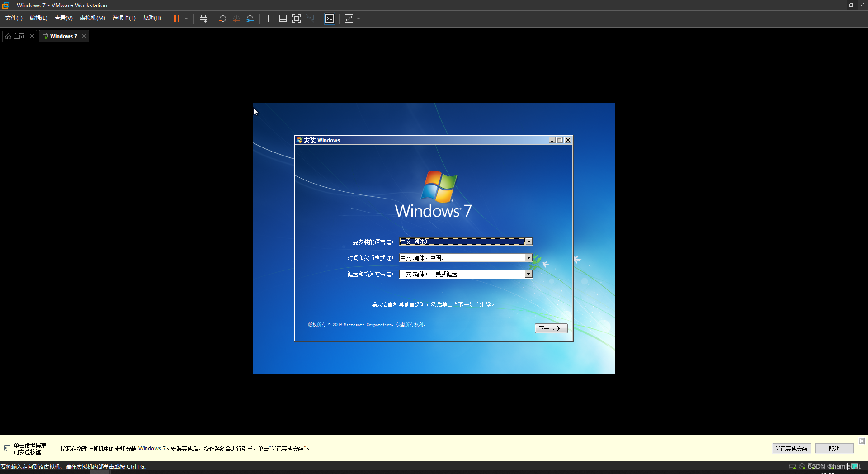Open the 文件(F) menu

click(x=14, y=18)
